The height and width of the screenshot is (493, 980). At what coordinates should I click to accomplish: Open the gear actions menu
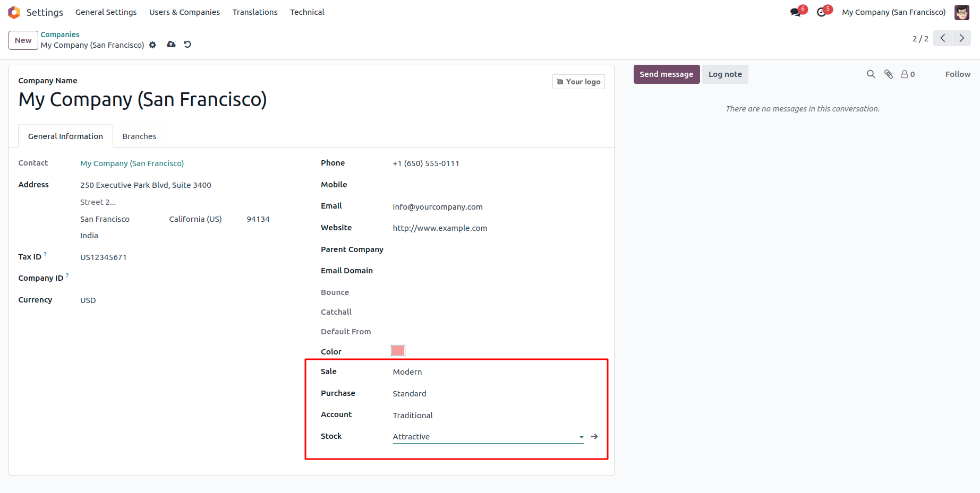153,45
